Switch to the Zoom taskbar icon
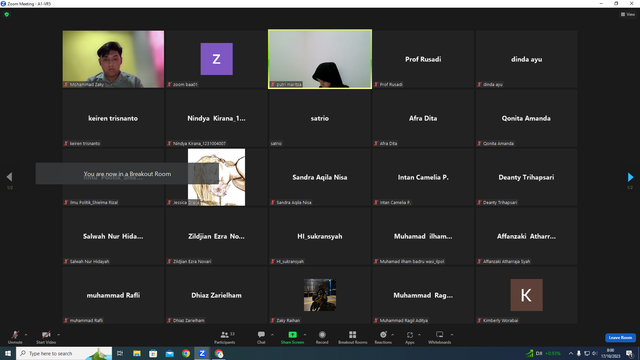This screenshot has height=360, width=640. tap(202, 353)
